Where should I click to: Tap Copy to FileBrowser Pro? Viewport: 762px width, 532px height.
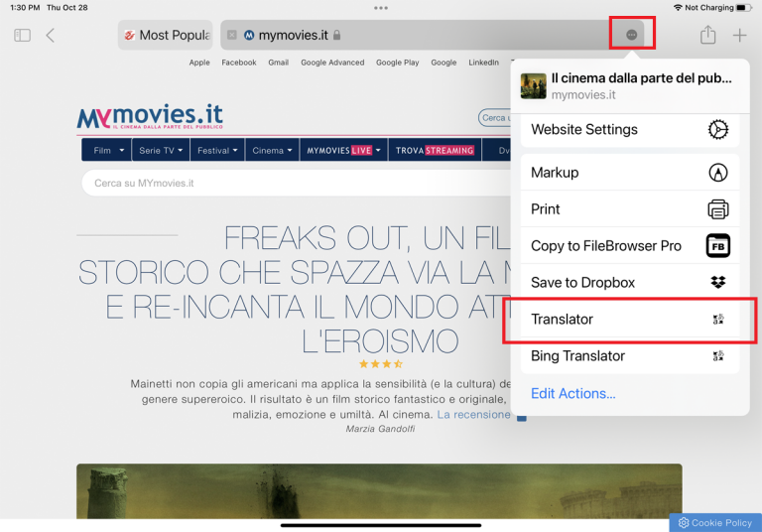[x=629, y=246]
